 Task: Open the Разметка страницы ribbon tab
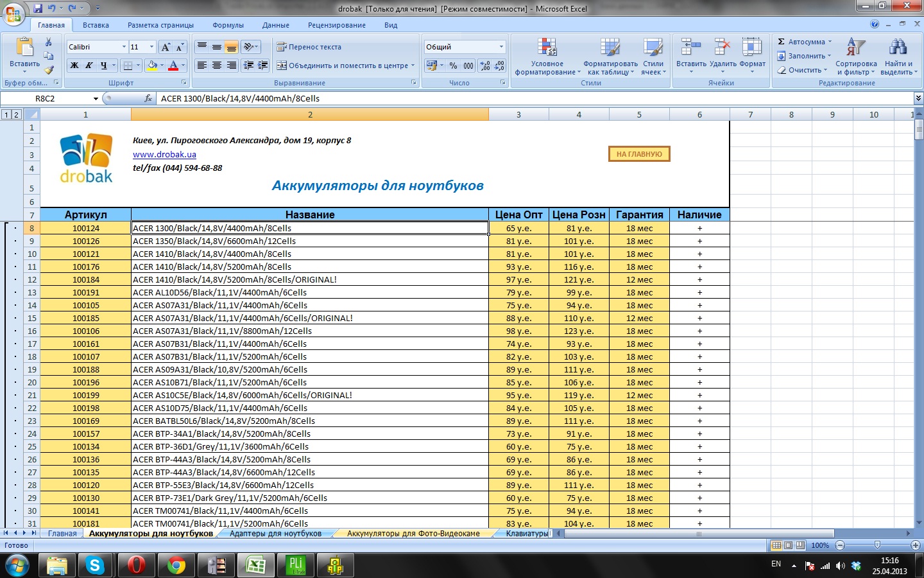160,25
